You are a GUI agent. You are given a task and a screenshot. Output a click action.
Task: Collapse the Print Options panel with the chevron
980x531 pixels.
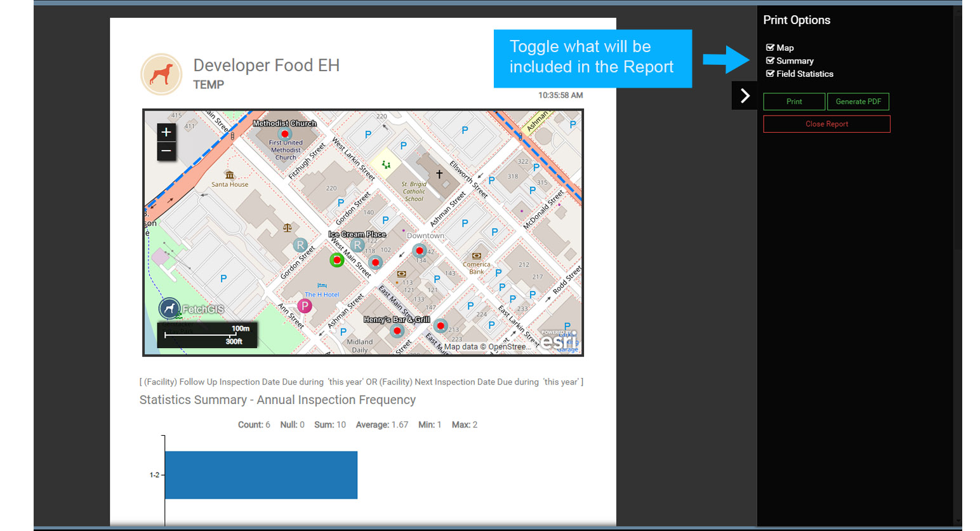745,96
